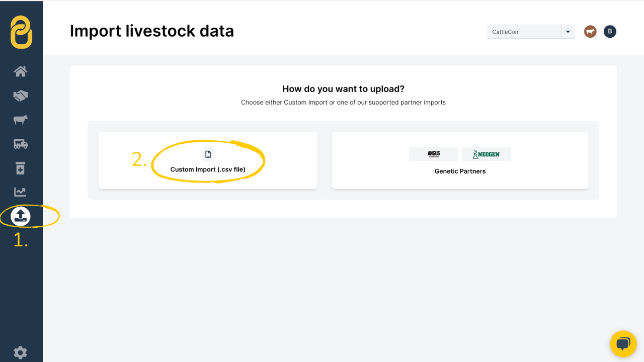
Task: Expand the CattleCon dropdown arrow
Action: click(x=568, y=32)
